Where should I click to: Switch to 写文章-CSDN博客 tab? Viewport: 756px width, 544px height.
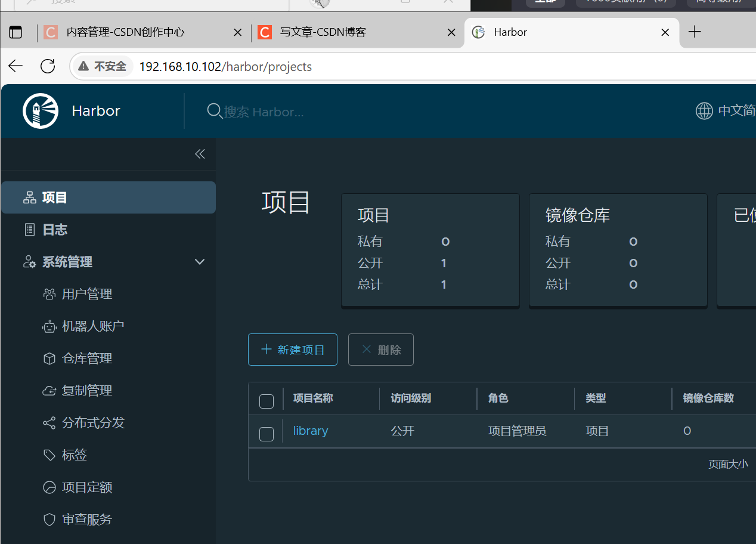tap(358, 32)
